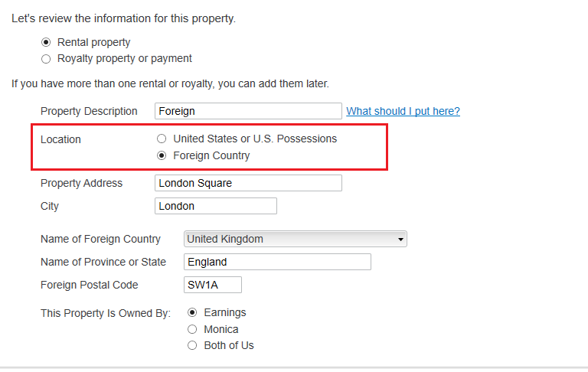The width and height of the screenshot is (588, 372).
Task: Pick the Foreign Country location option
Action: tap(162, 155)
